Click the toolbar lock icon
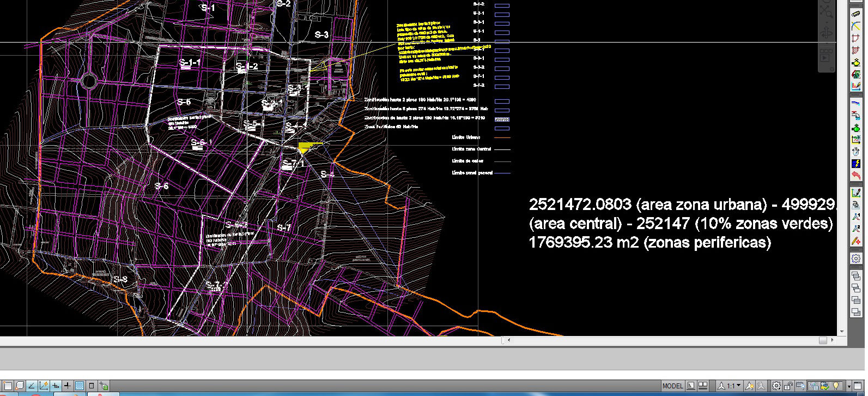Image resolution: width=868 pixels, height=396 pixels. coord(788,386)
